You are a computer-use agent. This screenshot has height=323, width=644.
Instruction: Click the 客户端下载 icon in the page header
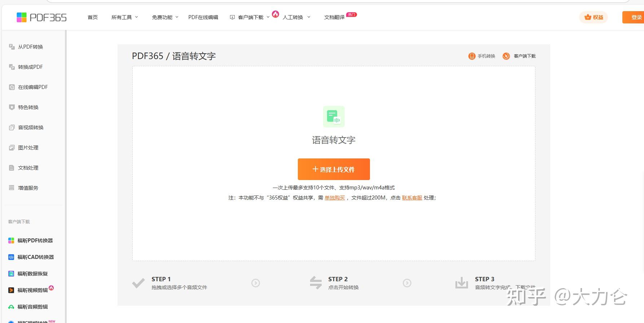click(506, 56)
